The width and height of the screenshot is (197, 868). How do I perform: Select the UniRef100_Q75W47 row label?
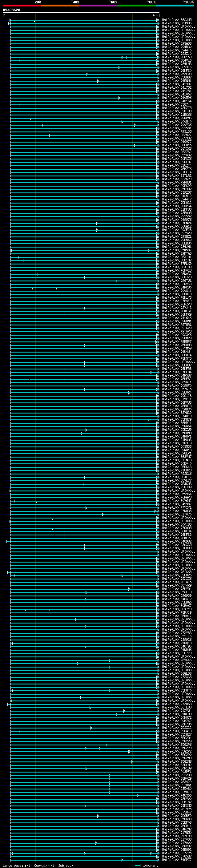point(177,812)
